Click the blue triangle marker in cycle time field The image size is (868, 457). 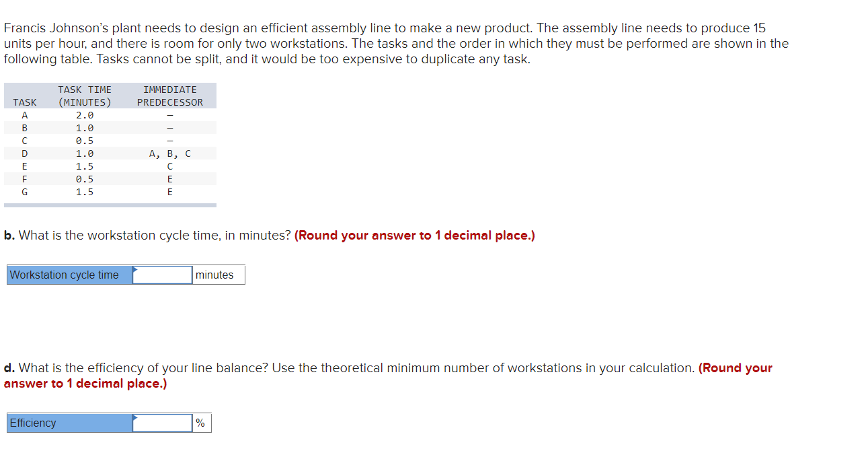click(136, 269)
